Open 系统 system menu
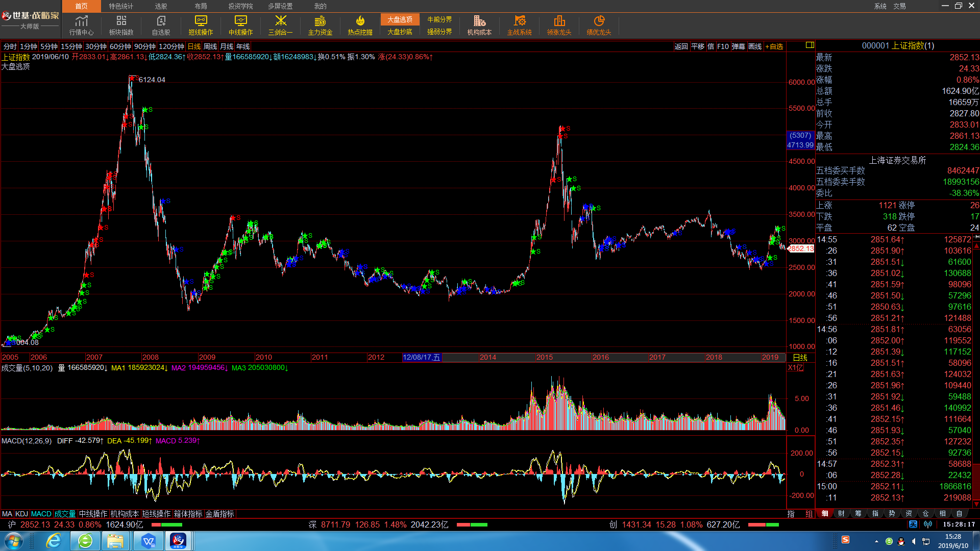This screenshot has height=551, width=980. (x=880, y=6)
